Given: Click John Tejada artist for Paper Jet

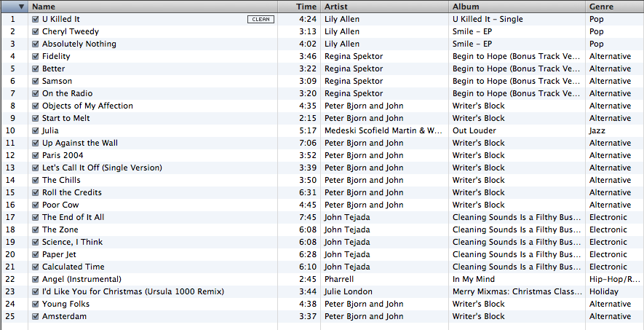Looking at the screenshot, I should [347, 254].
